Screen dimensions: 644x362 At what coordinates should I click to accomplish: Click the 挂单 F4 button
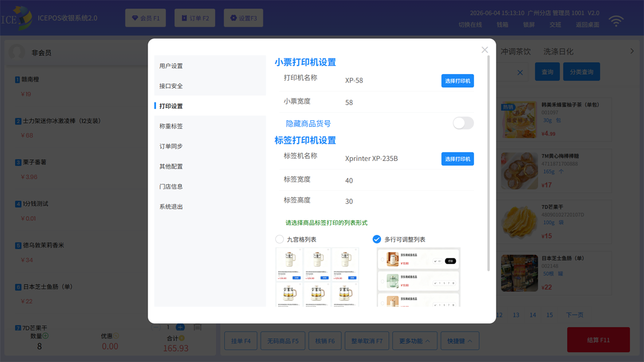(240, 341)
